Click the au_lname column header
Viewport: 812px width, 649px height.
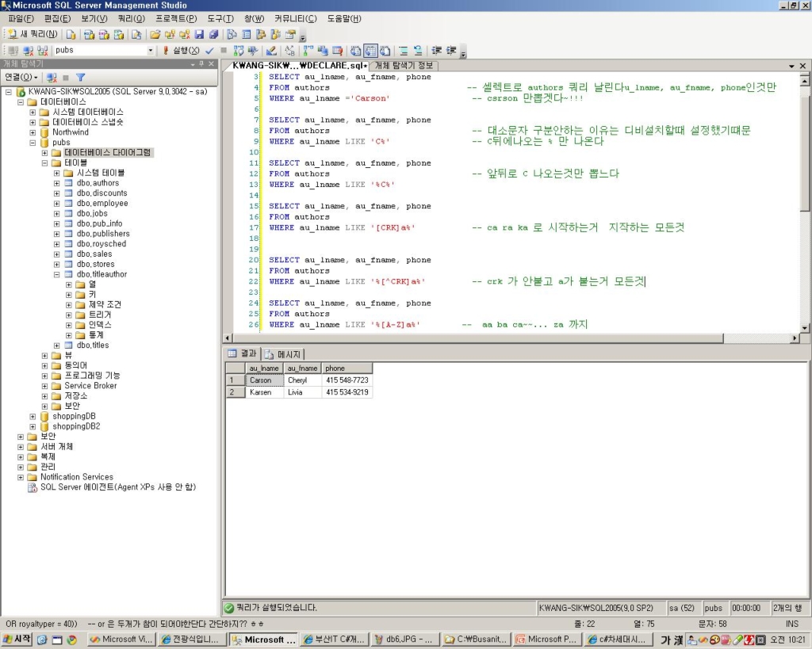[264, 368]
